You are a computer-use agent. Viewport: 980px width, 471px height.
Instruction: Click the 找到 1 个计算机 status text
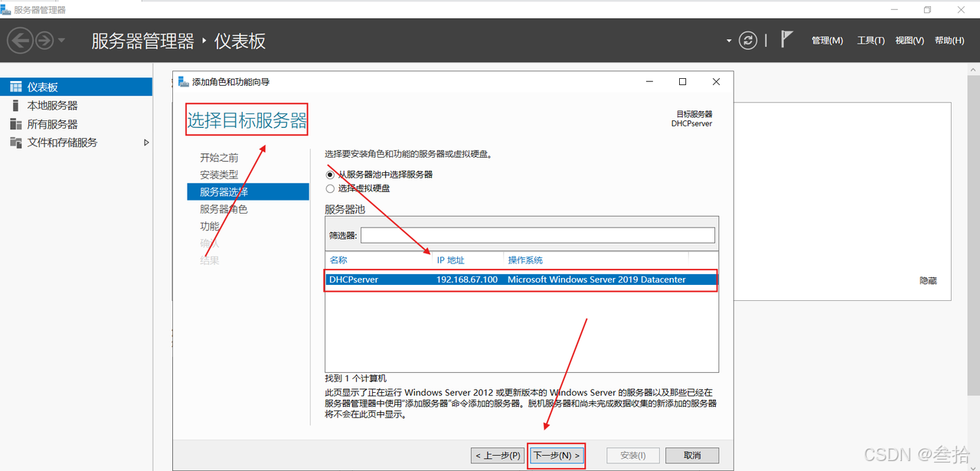(356, 378)
